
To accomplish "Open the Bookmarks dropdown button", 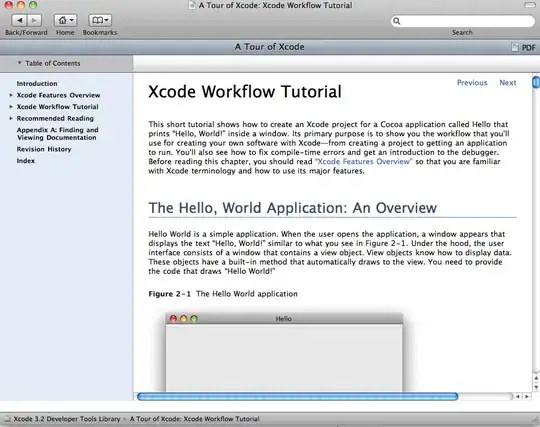I will pos(100,20).
